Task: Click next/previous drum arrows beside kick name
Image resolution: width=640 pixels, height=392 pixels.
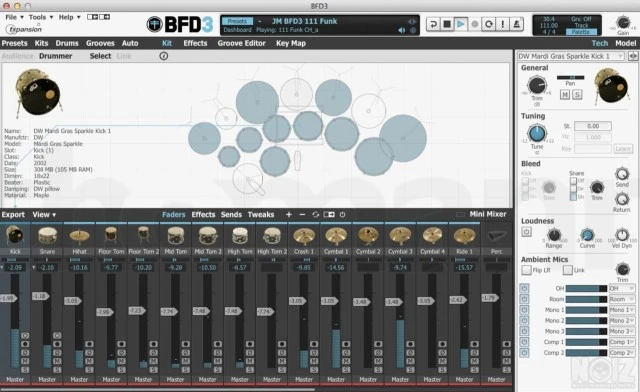Action: (633, 56)
